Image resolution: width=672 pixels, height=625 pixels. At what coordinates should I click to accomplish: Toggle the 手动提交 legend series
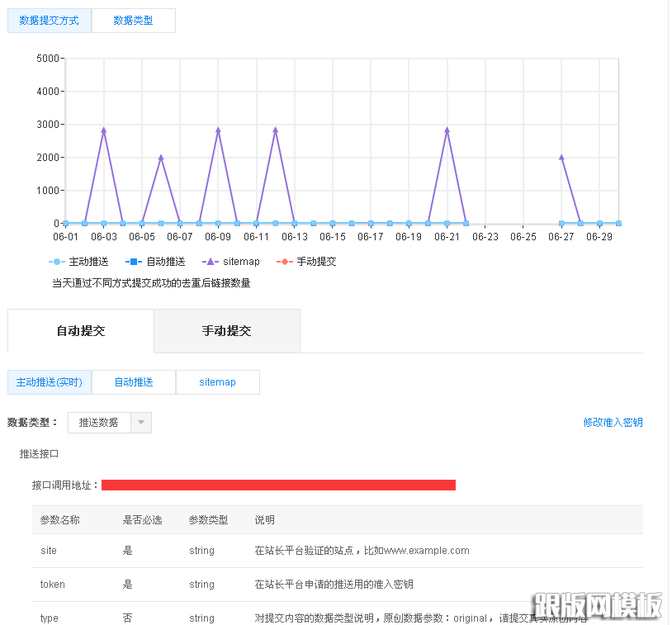point(306,262)
